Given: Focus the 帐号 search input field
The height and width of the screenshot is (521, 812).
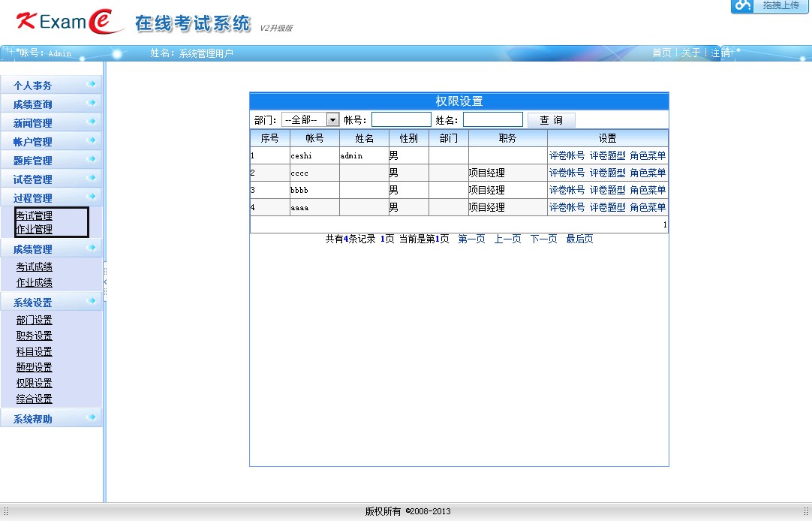Looking at the screenshot, I should click(401, 120).
